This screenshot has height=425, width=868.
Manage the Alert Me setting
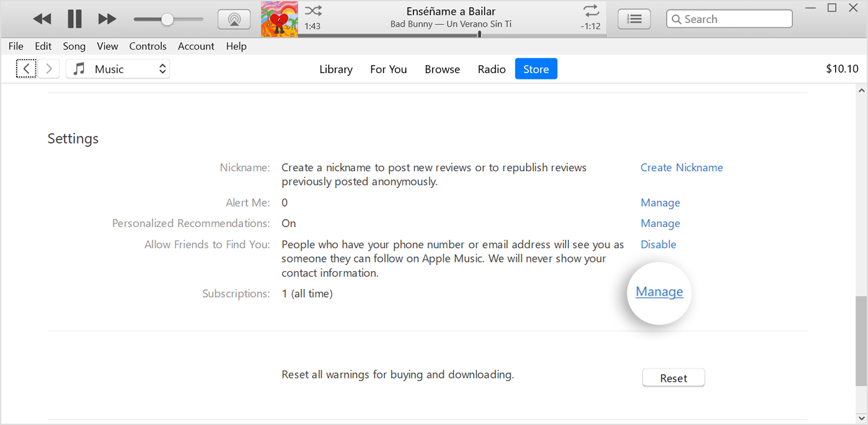point(660,202)
